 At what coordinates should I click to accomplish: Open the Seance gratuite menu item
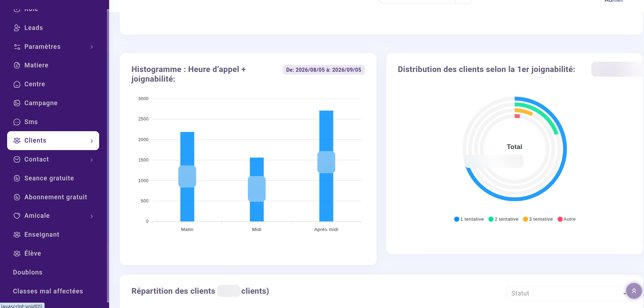(53, 178)
